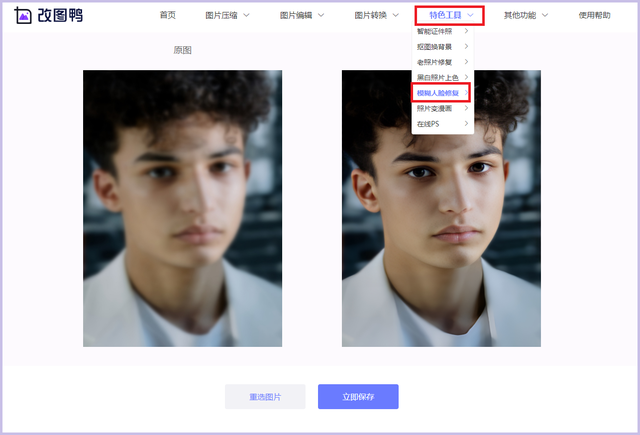Select 智能证件照 from the menu
The image size is (640, 435).
(434, 31)
